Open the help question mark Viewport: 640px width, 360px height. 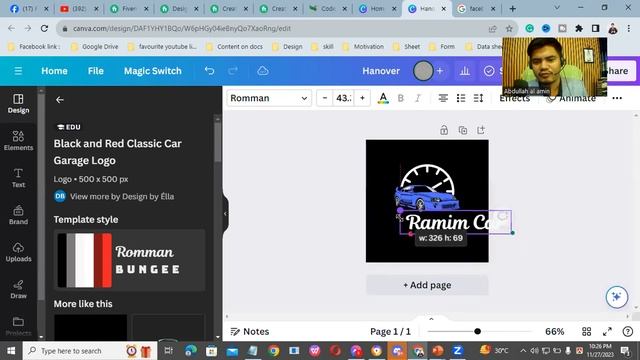click(x=628, y=331)
